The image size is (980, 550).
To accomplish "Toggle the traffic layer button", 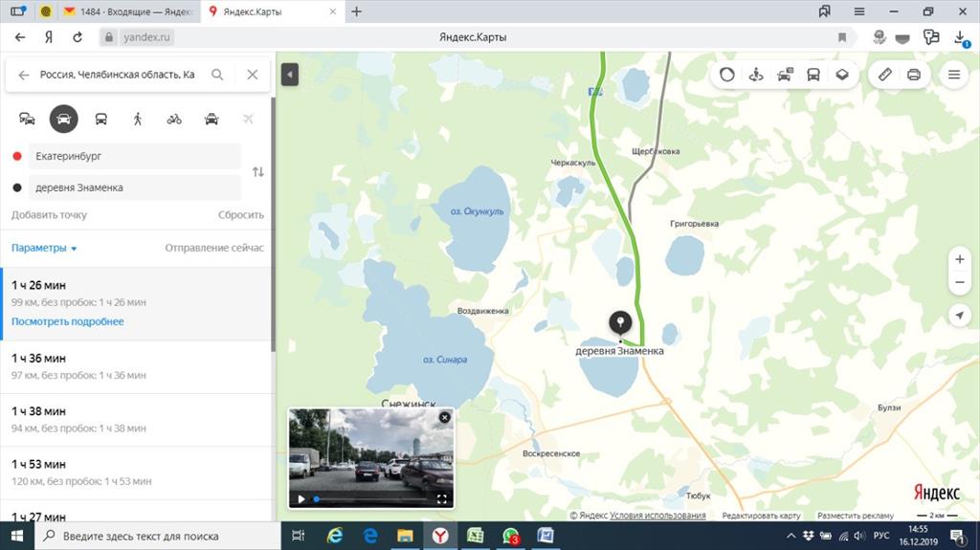I will [727, 75].
